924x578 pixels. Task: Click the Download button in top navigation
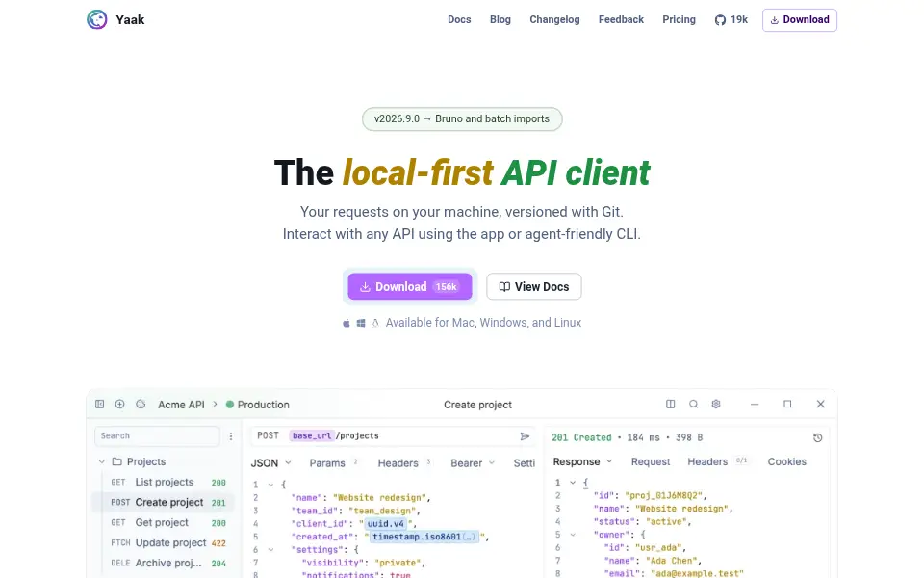click(800, 20)
